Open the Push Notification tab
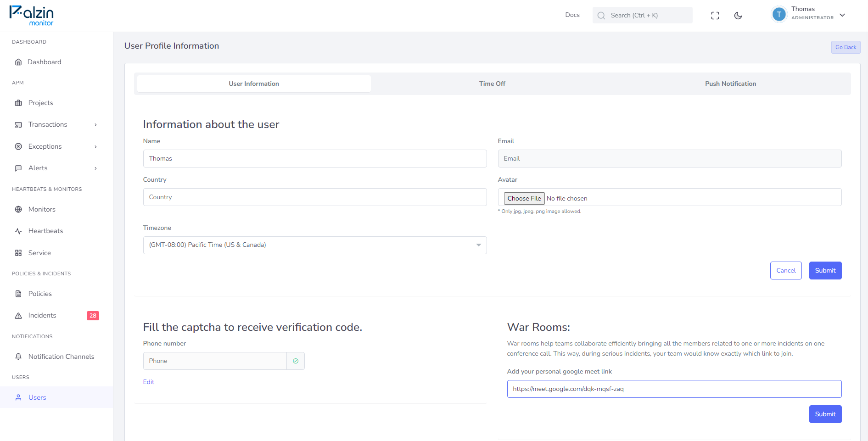Viewport: 868px width, 441px height. pyautogui.click(x=730, y=84)
